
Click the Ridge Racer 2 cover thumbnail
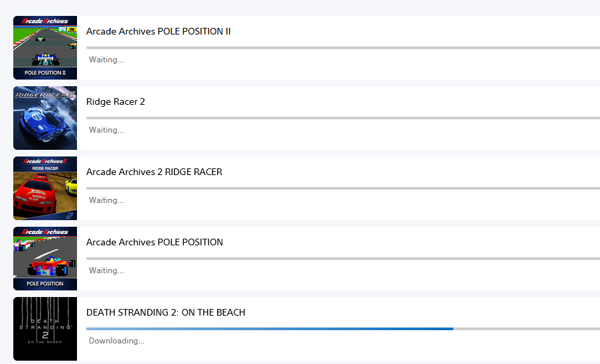coord(45,118)
